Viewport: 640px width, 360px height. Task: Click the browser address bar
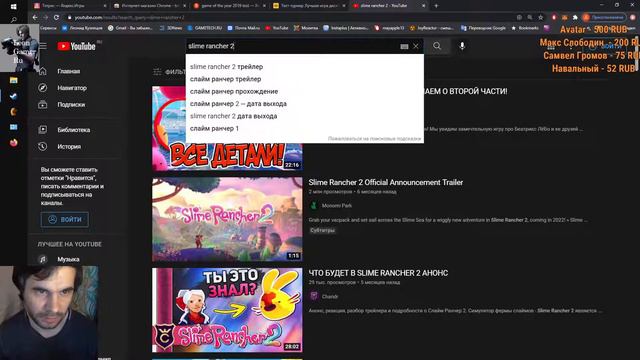[286, 17]
